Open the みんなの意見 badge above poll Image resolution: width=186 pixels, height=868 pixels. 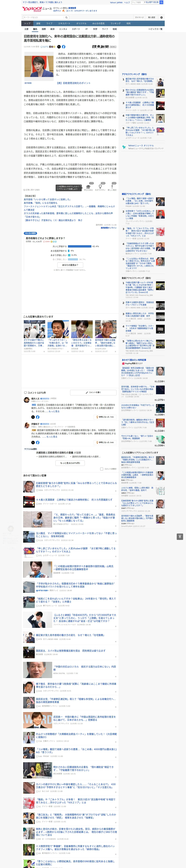[x=30, y=233]
